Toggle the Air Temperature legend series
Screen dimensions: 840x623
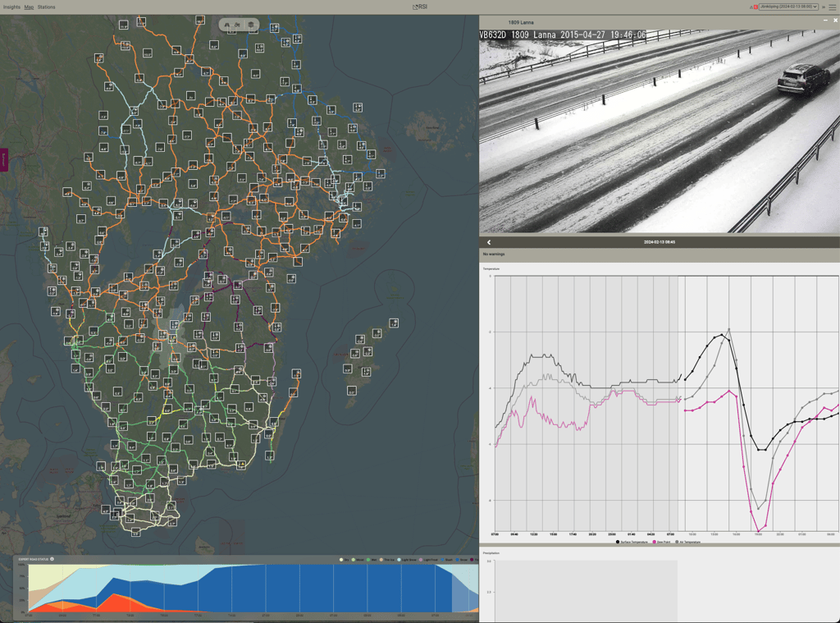point(688,542)
